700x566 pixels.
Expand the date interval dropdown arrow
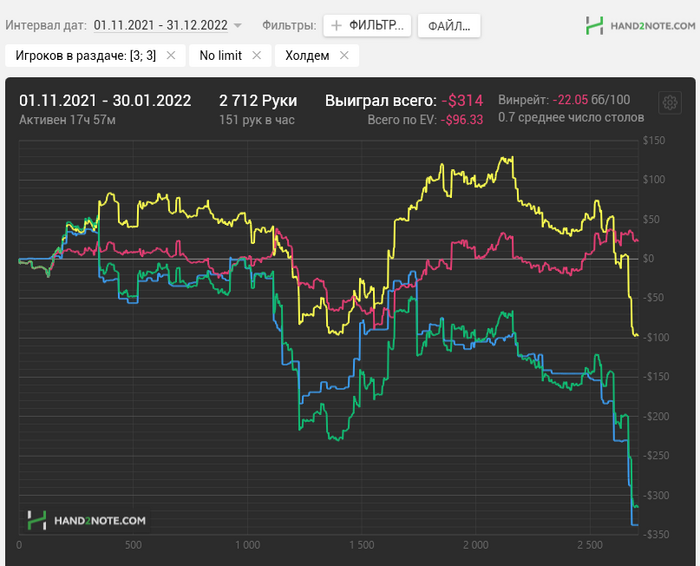click(x=238, y=25)
